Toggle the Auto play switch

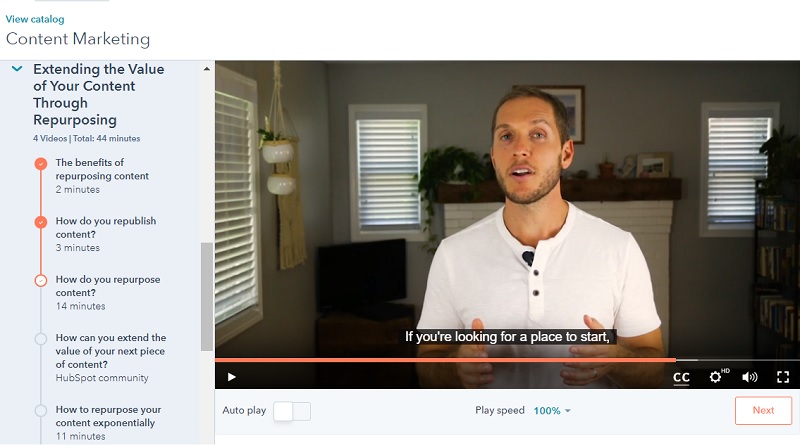[x=292, y=411]
